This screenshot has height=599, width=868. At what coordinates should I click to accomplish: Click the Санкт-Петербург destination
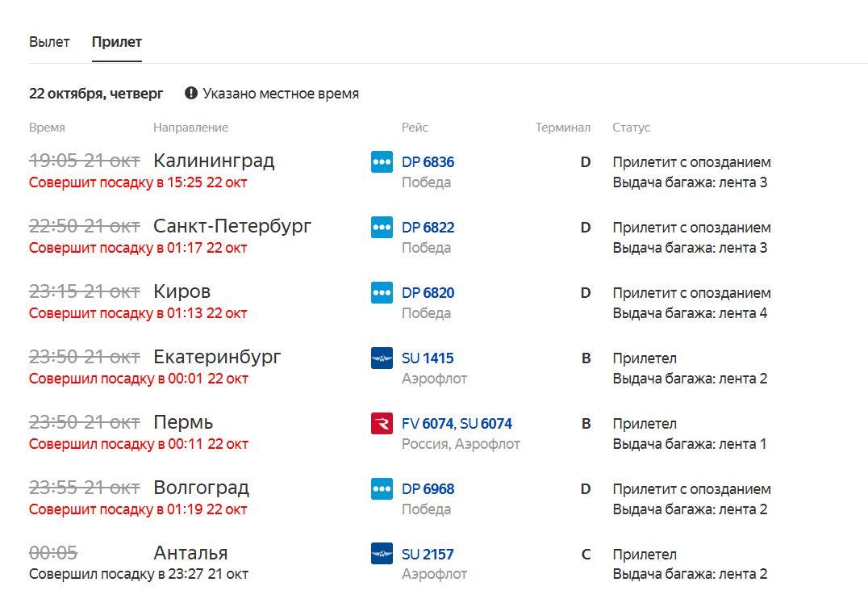[x=232, y=226]
